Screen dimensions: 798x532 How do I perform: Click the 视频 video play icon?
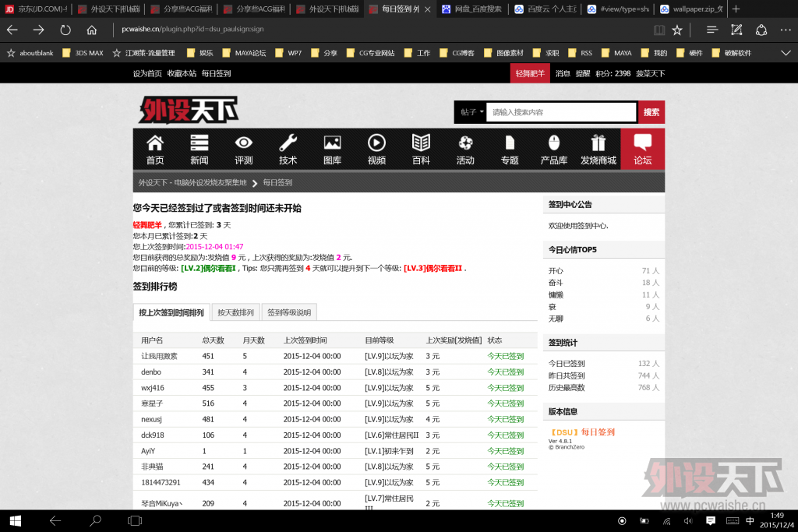[376, 143]
